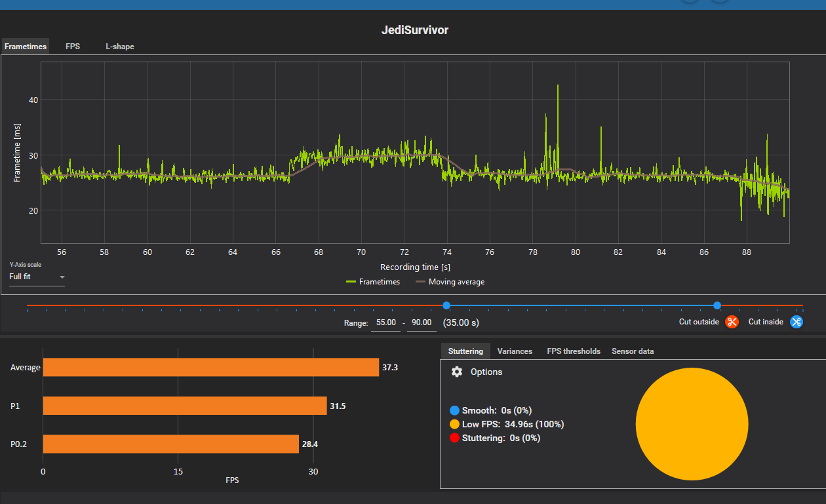Click the JediSurvivor title text
The image size is (826, 504).
415,30
